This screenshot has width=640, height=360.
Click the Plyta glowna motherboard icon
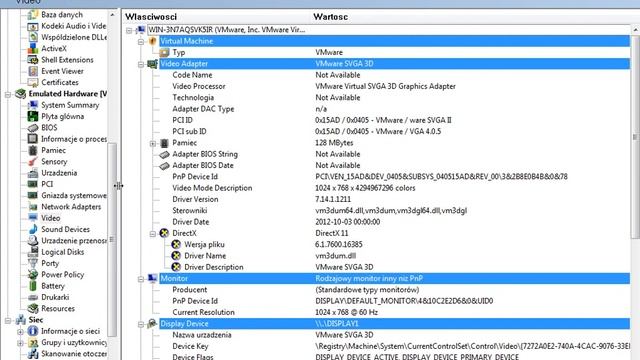point(33,116)
